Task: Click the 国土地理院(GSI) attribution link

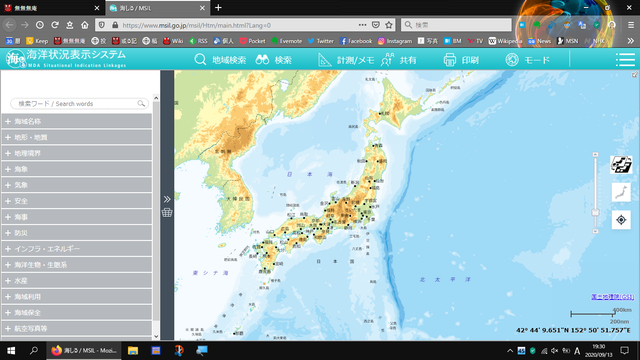Action: [x=612, y=297]
